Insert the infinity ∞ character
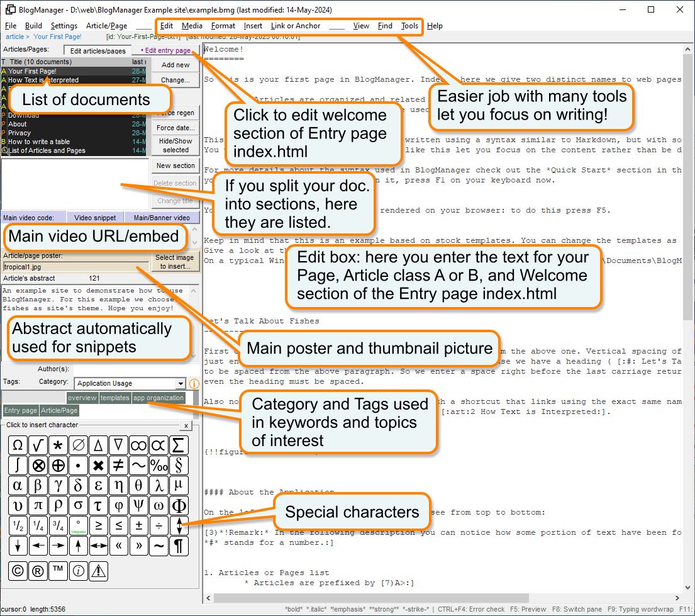Image resolution: width=695 pixels, height=616 pixels. (138, 445)
